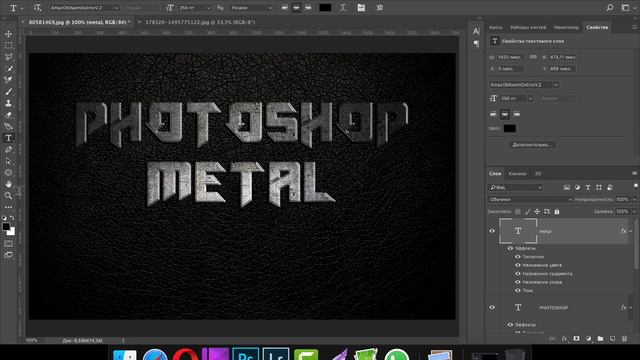Center-align text in Properties panel

[x=505, y=114]
